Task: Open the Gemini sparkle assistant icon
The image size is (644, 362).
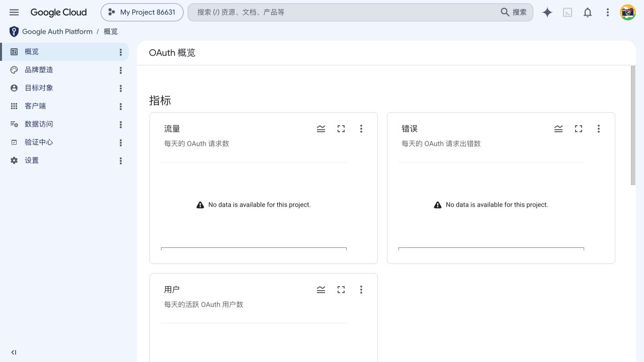Action: point(547,13)
